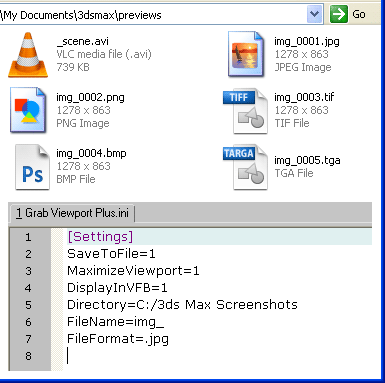Switch to the Grab Viewport Plus.ini tab
Viewport: 385px width, 383px height.
pyautogui.click(x=72, y=213)
